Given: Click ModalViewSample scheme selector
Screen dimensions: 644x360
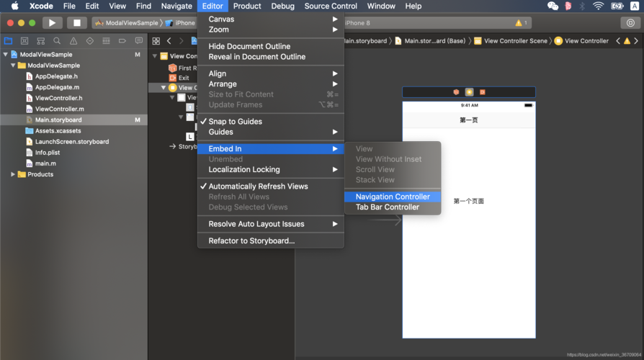Looking at the screenshot, I should pyautogui.click(x=127, y=23).
